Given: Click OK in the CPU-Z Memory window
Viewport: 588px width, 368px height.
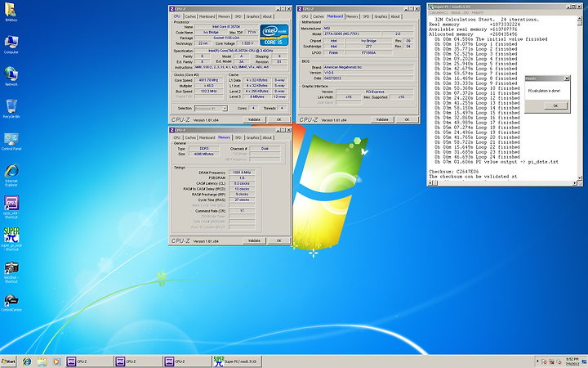Looking at the screenshot, I should point(278,240).
